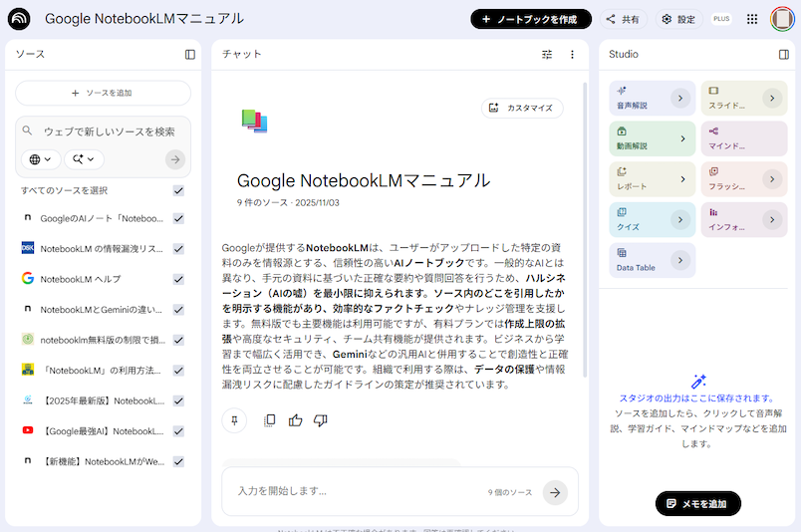Uncheck 【2025年最新版】 source checkbox
The width and height of the screenshot is (801, 532).
(x=178, y=400)
